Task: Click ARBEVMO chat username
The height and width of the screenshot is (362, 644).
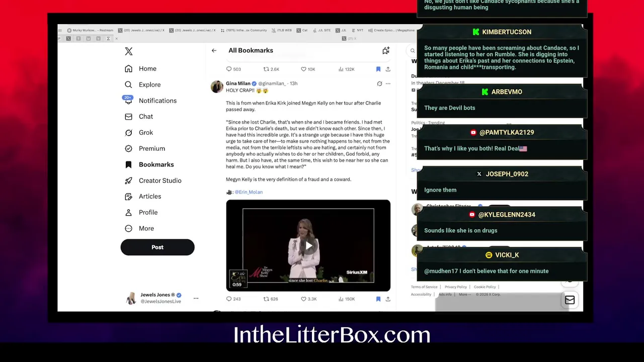Action: click(x=506, y=92)
